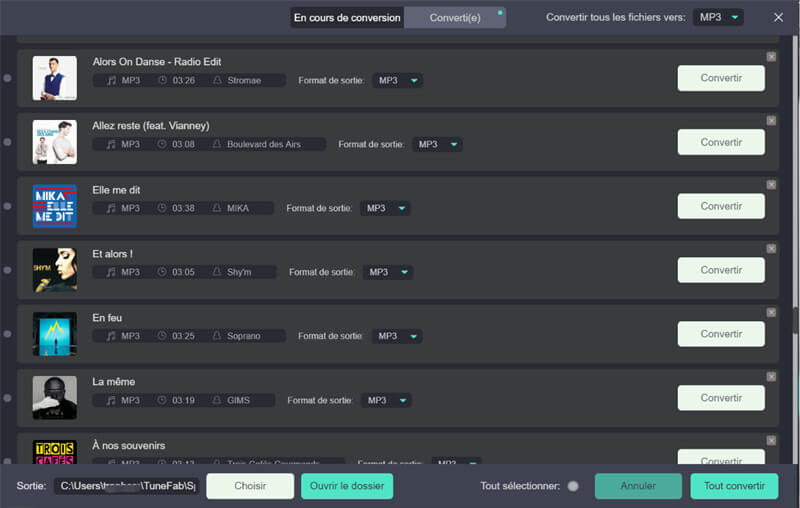The height and width of the screenshot is (508, 800).
Task: Click the Allez reste (feat. Vianney) title
Action: [x=151, y=126]
